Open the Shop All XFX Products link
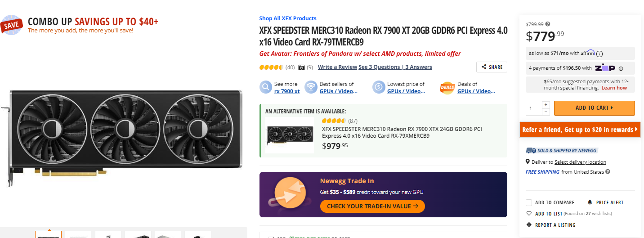Image resolution: width=644 pixels, height=238 pixels. [x=288, y=18]
